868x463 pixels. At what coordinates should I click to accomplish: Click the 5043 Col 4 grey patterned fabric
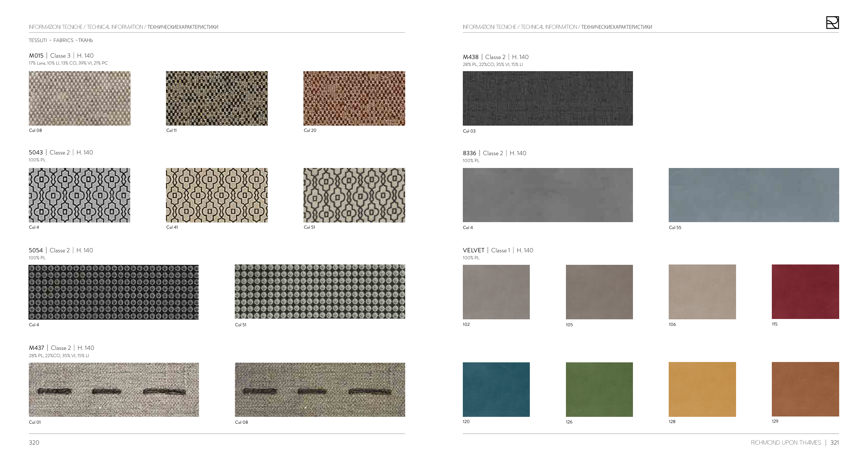click(80, 195)
